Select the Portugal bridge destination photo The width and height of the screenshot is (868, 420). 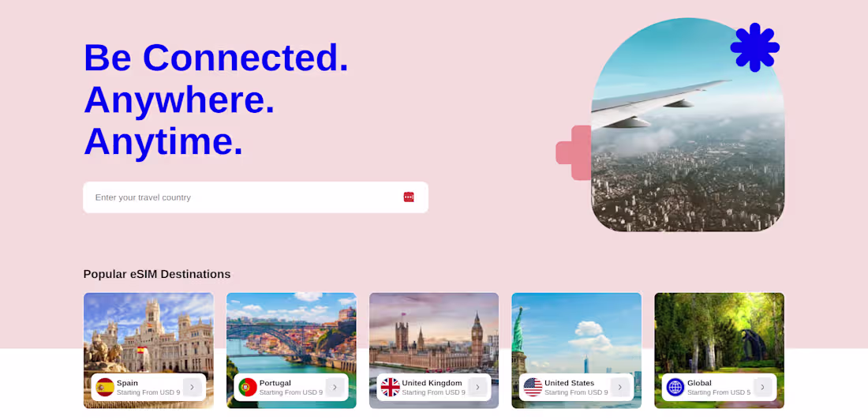click(291, 332)
